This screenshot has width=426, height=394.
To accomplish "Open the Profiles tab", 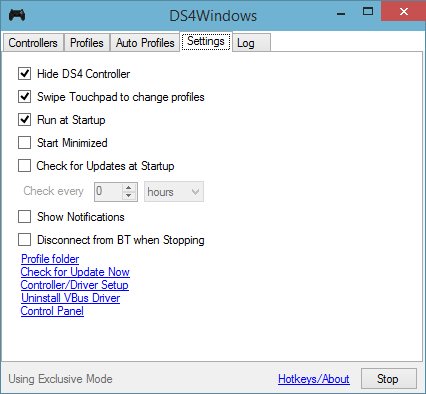I will [x=87, y=43].
